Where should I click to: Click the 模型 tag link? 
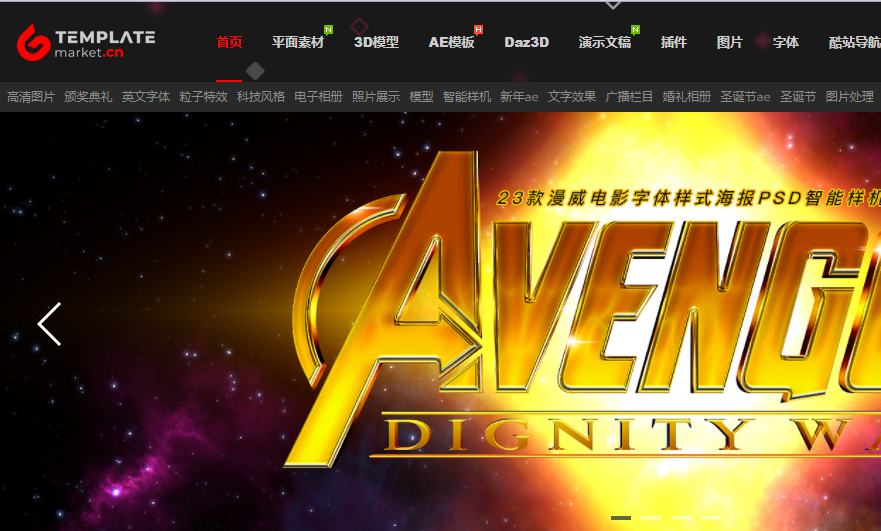coord(421,97)
